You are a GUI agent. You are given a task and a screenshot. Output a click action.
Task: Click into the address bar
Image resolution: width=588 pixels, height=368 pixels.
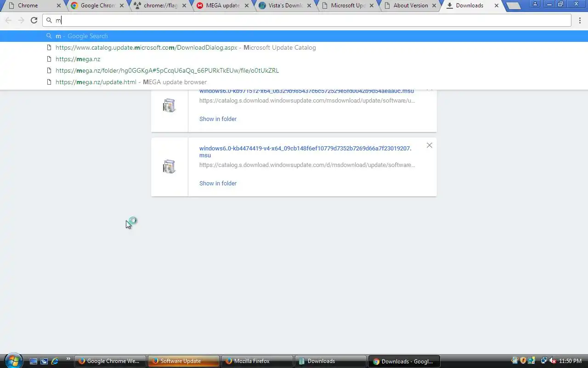pos(307,20)
